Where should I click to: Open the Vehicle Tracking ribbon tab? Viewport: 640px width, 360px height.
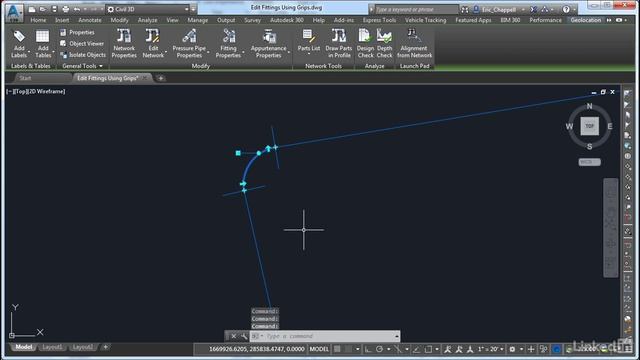coord(425,20)
